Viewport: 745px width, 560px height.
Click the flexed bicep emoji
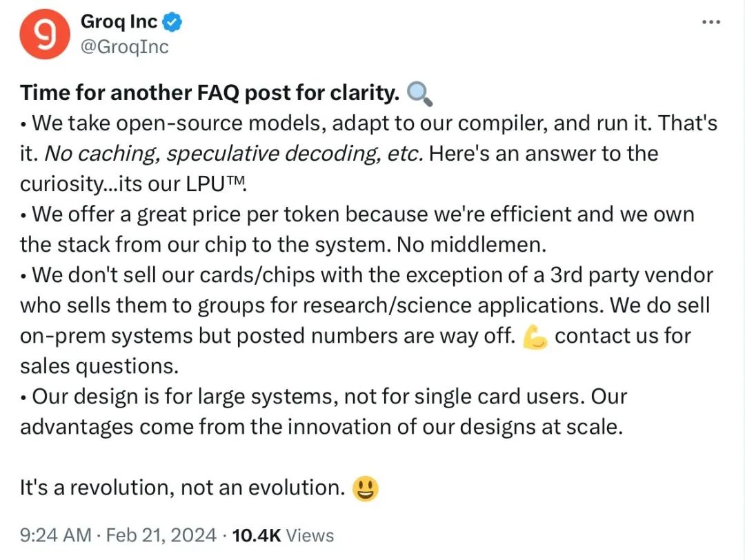point(535,337)
